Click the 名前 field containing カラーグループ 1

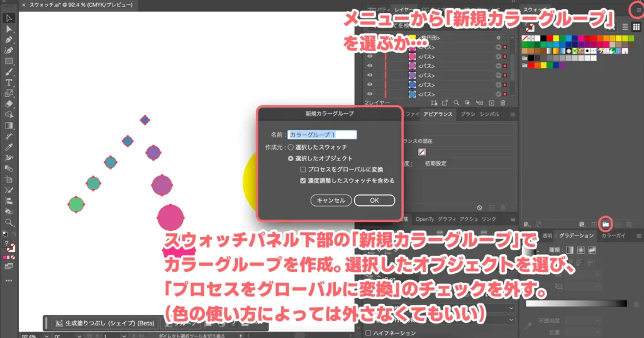coord(322,135)
